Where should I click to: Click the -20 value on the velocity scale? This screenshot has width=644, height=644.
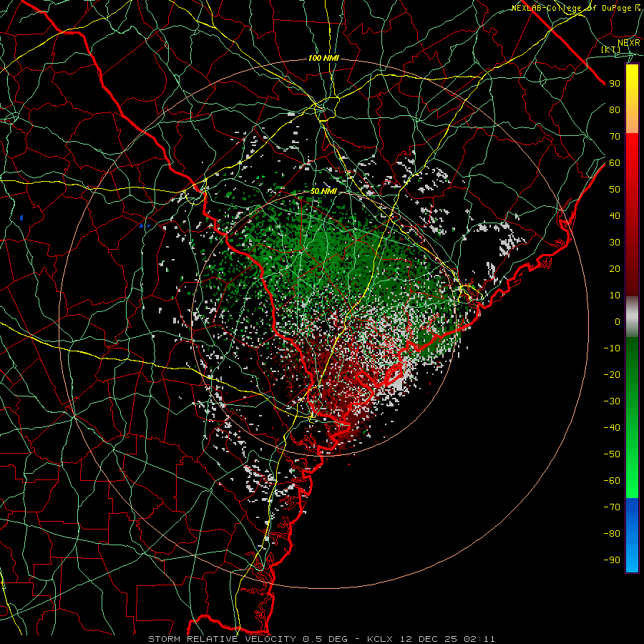click(612, 374)
